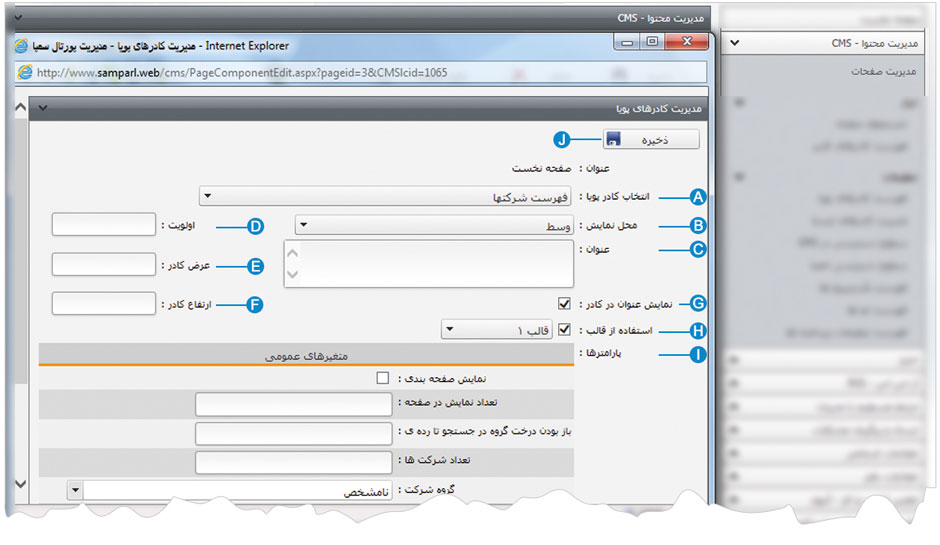Uncheck the 'استفاده از قالب' checkbox

tap(565, 329)
